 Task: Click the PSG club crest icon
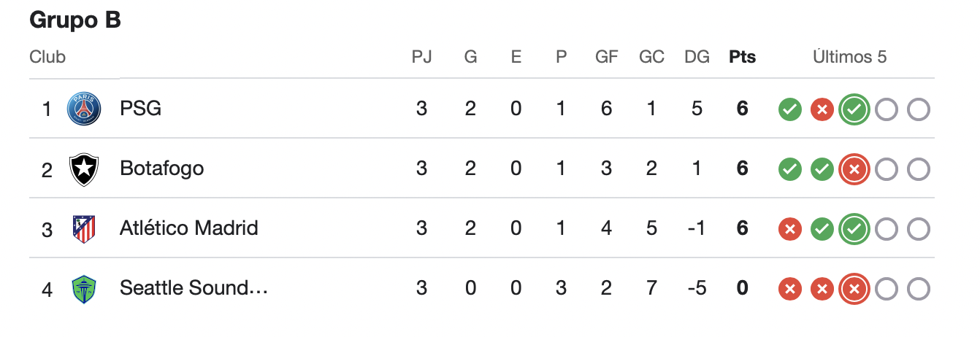[84, 109]
